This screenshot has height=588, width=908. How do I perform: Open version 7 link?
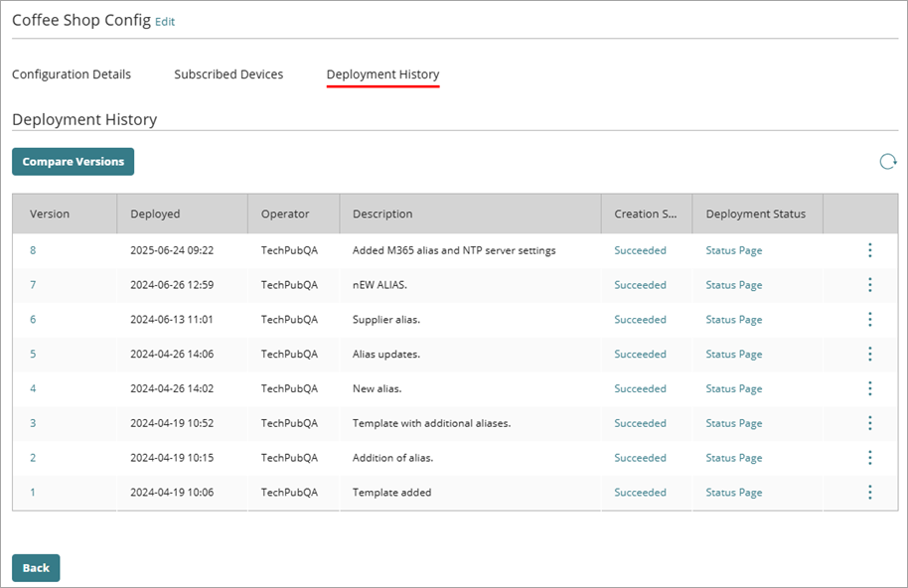(x=33, y=285)
